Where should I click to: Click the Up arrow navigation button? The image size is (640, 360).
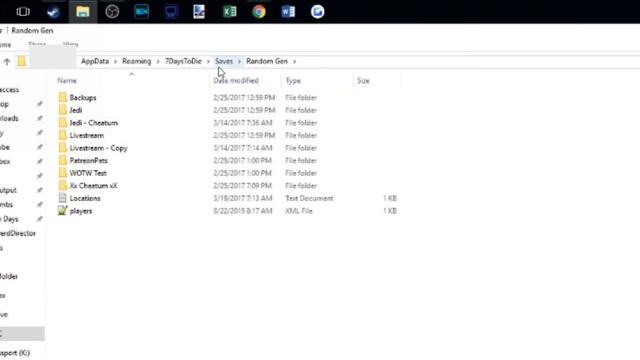click(x=7, y=62)
